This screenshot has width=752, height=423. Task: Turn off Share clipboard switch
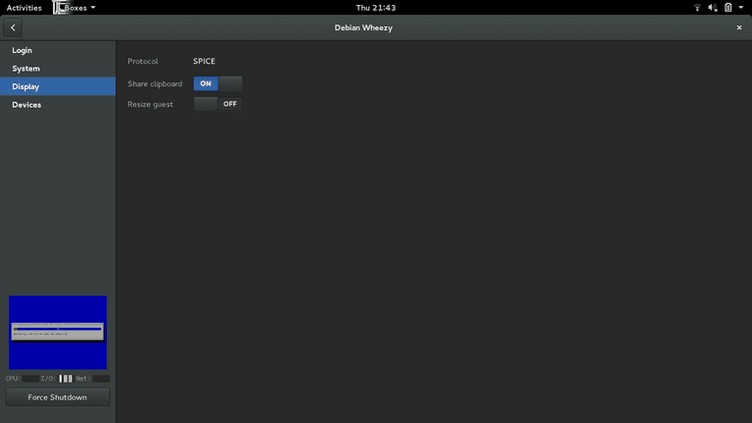(x=218, y=83)
